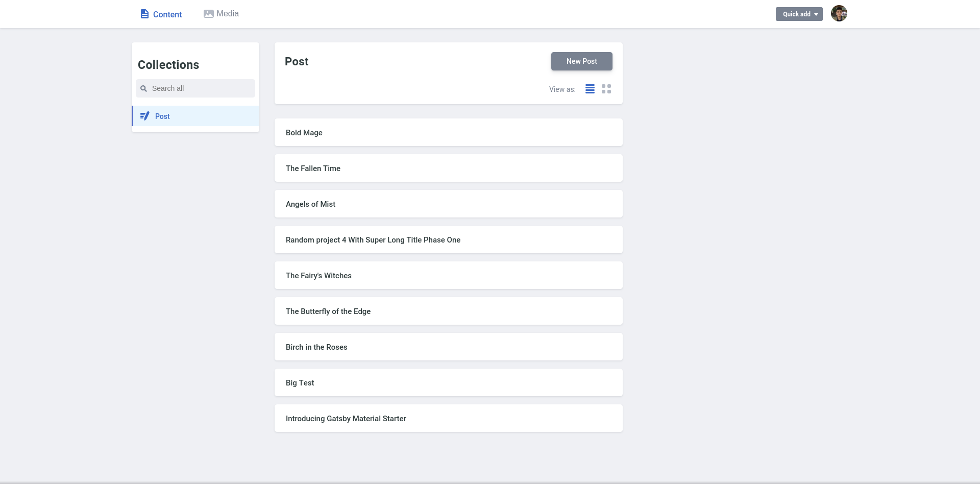Expand the profile picture dropdown
This screenshot has width=980, height=484.
(839, 13)
